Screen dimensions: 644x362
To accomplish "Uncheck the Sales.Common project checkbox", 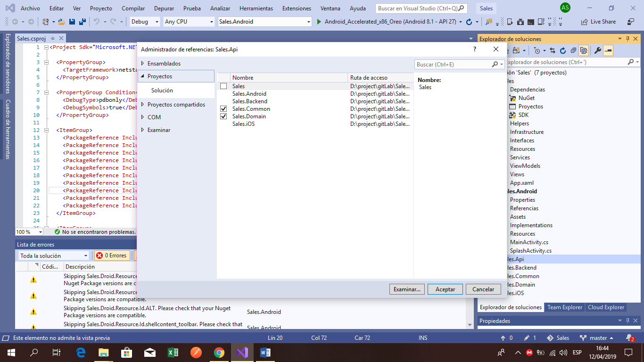I will point(223,109).
